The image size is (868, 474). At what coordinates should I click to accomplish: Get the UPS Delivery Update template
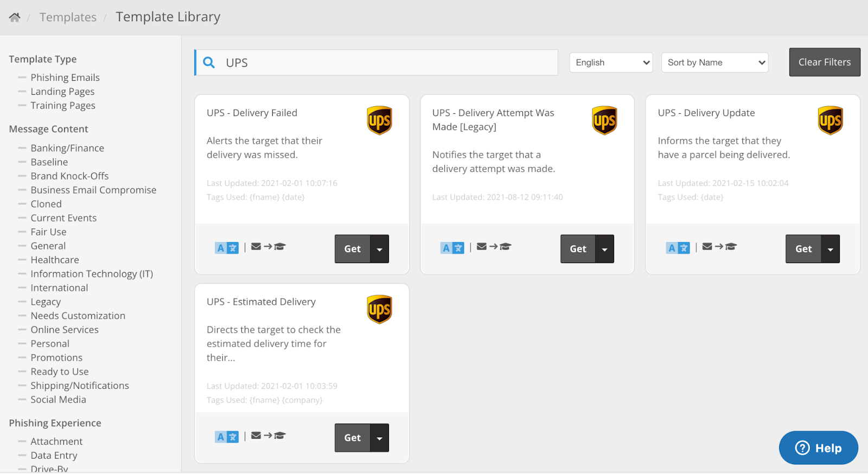(x=803, y=249)
